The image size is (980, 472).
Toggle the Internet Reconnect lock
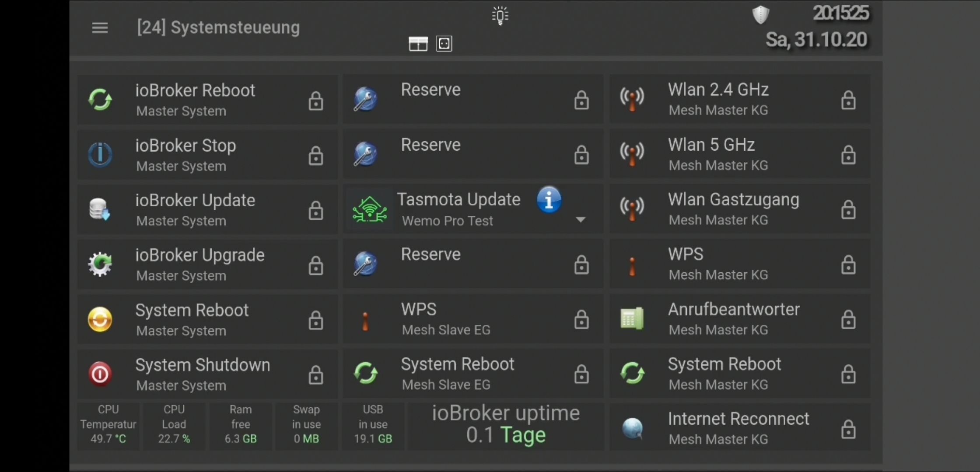coord(848,429)
